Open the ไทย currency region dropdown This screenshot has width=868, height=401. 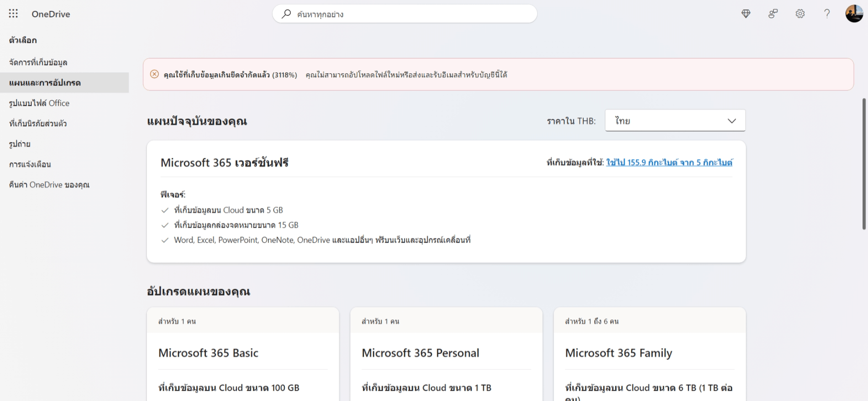pyautogui.click(x=675, y=120)
